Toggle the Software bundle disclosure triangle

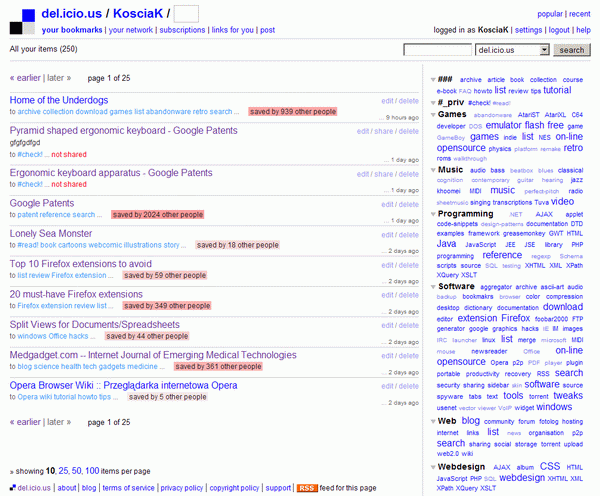click(x=431, y=287)
